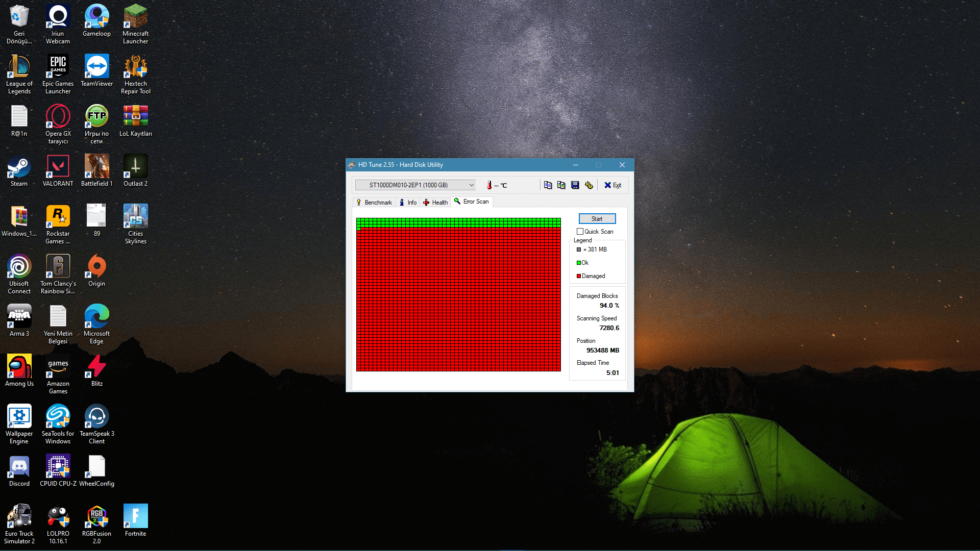This screenshot has height=551, width=980.
Task: Click the red Damaged legend swatch
Action: [579, 276]
